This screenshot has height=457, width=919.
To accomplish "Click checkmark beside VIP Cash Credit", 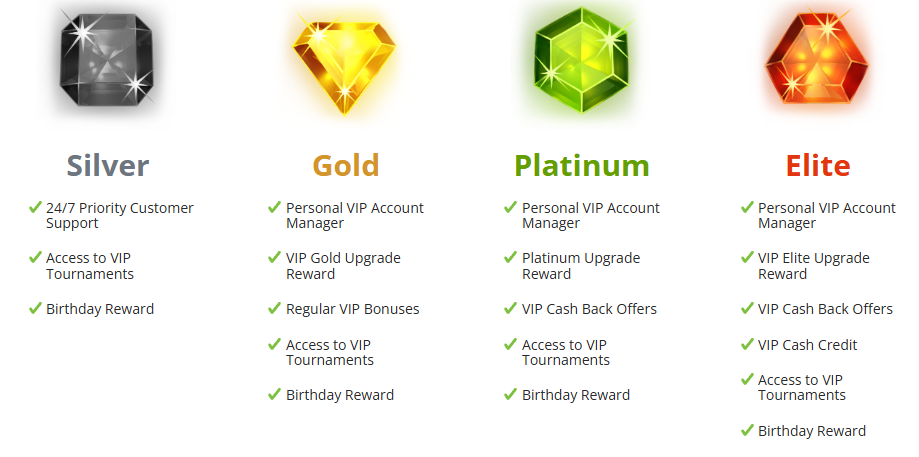I will (747, 344).
